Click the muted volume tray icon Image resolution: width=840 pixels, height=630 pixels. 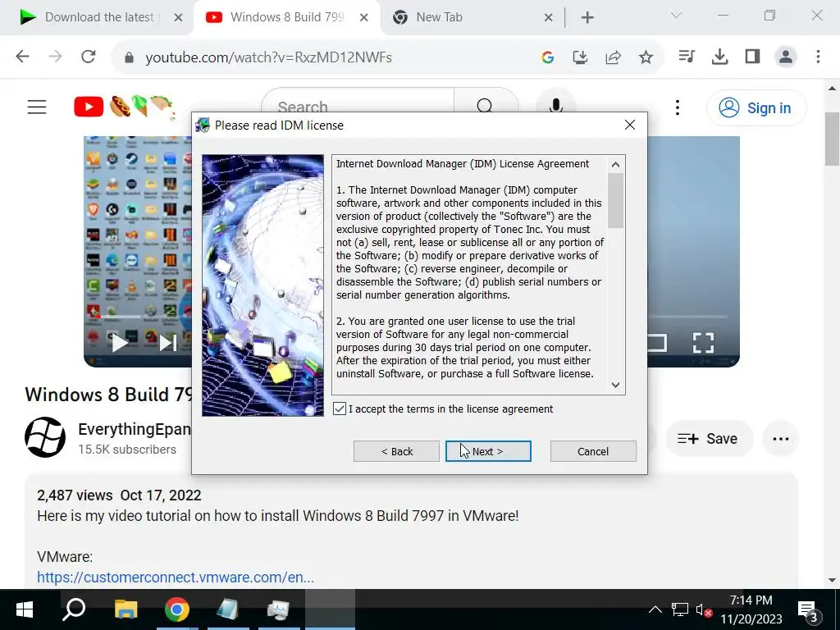pyautogui.click(x=703, y=609)
